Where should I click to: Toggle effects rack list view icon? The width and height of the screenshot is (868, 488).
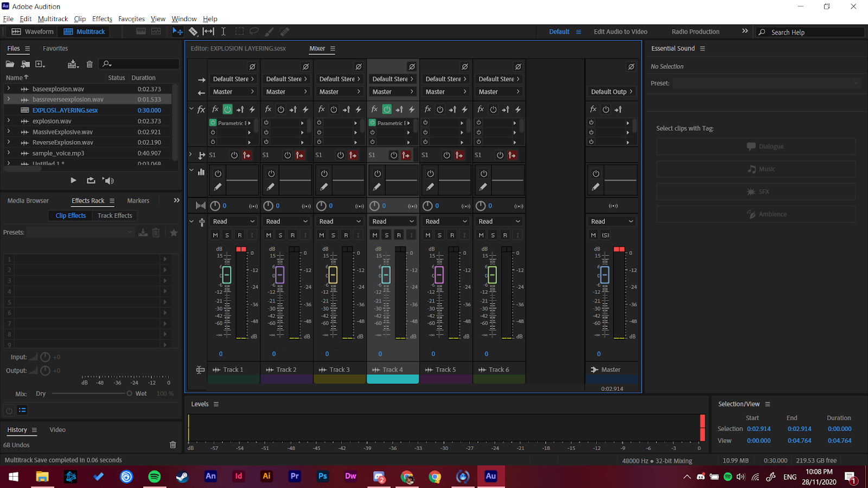click(22, 410)
